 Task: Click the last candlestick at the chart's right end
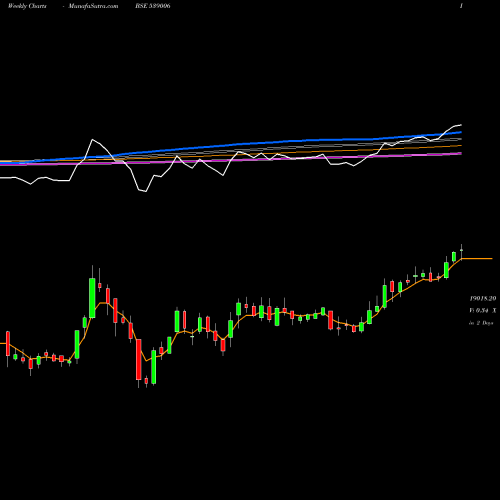pyautogui.click(x=461, y=250)
